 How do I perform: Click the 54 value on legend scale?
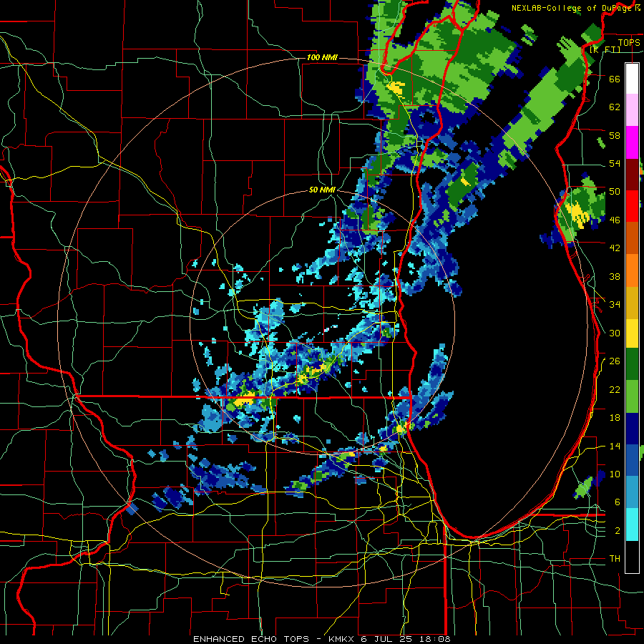pyautogui.click(x=615, y=163)
